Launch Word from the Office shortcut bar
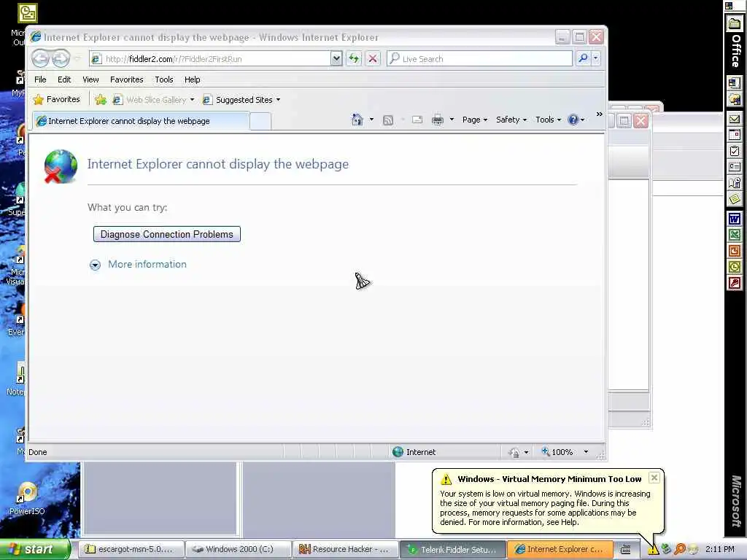747x560 pixels. point(734,219)
